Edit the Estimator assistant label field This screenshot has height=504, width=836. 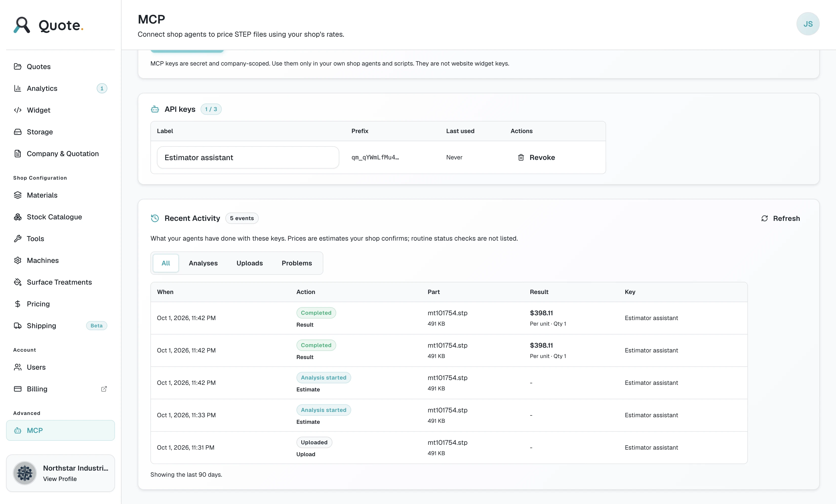pos(248,157)
